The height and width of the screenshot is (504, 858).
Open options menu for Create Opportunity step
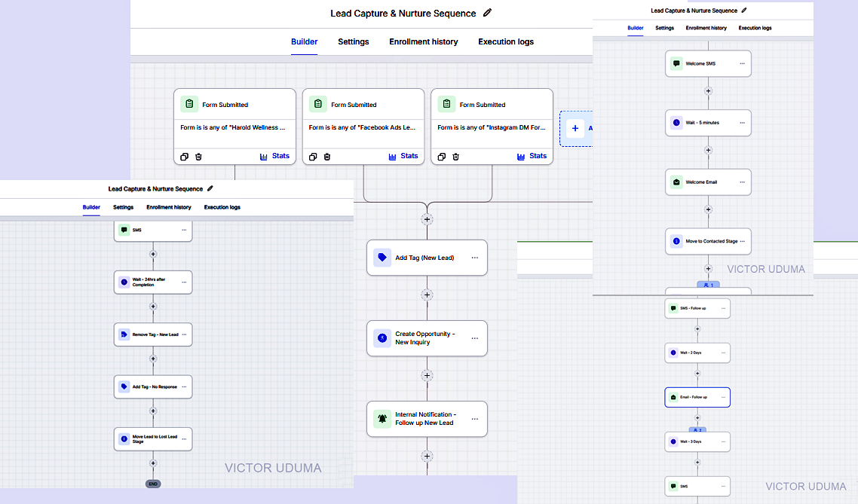(474, 338)
